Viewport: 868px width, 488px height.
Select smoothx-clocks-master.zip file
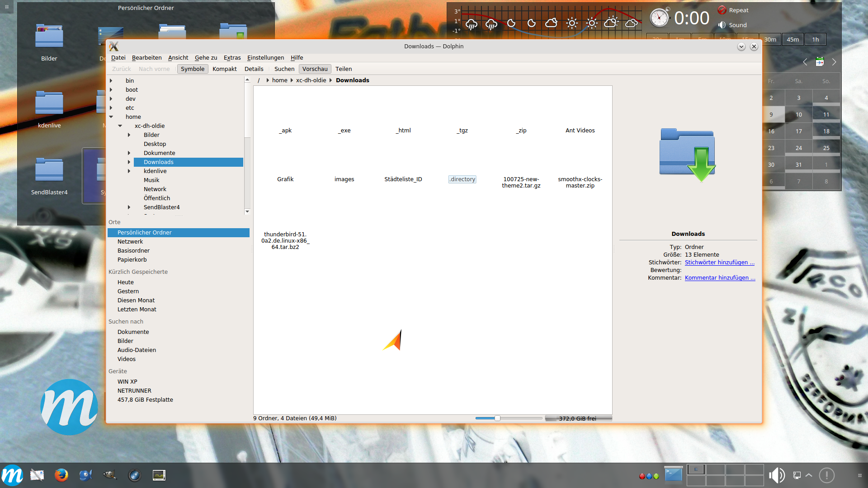coord(580,182)
